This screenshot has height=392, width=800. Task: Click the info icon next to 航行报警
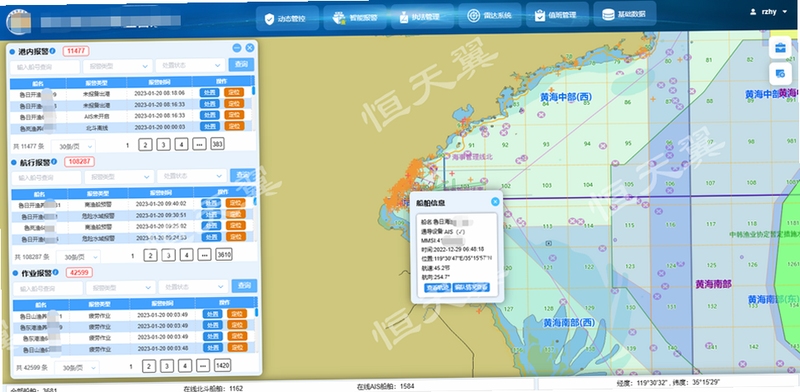coord(54,162)
